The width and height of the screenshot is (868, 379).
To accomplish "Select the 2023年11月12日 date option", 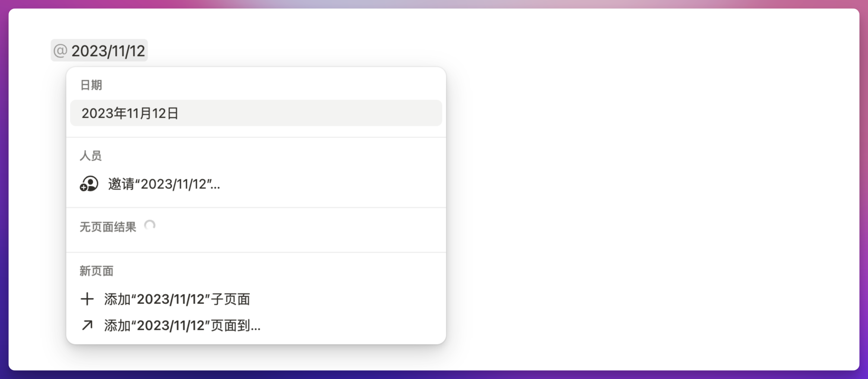I will click(x=130, y=113).
